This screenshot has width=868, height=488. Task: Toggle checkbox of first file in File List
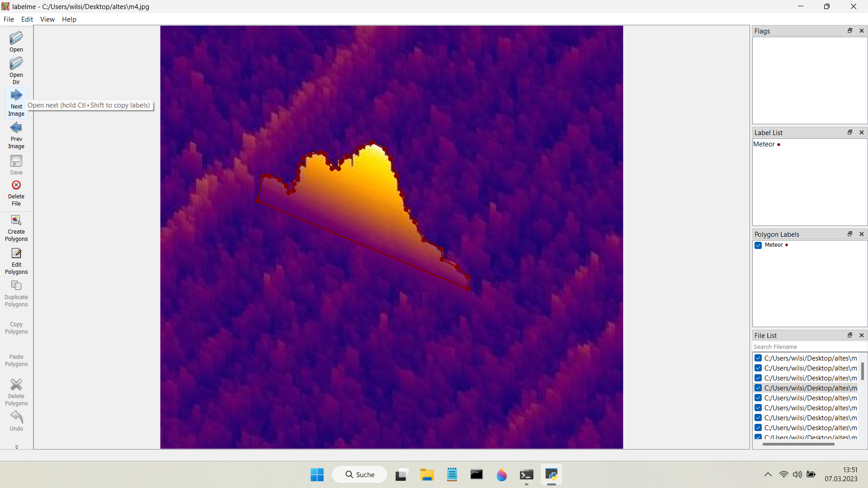(x=758, y=358)
